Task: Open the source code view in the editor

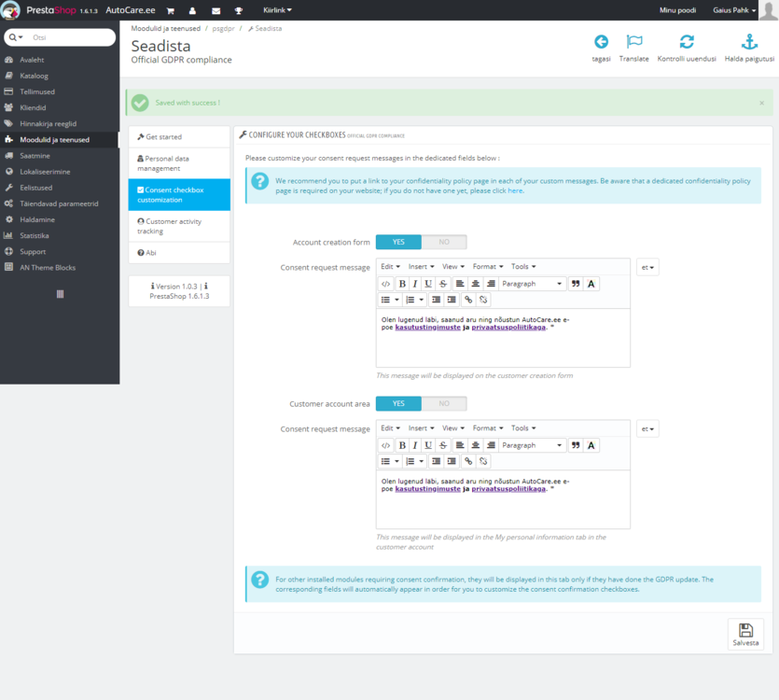Action: point(386,283)
